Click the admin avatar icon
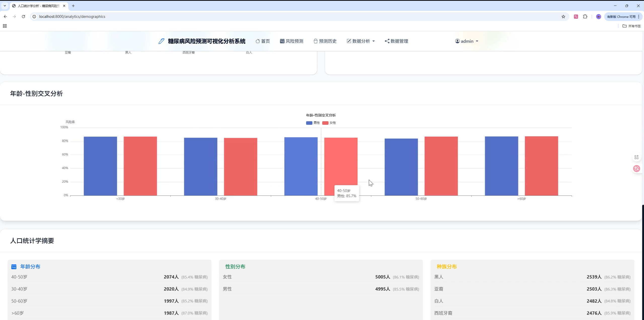644x320 pixels. 458,41
